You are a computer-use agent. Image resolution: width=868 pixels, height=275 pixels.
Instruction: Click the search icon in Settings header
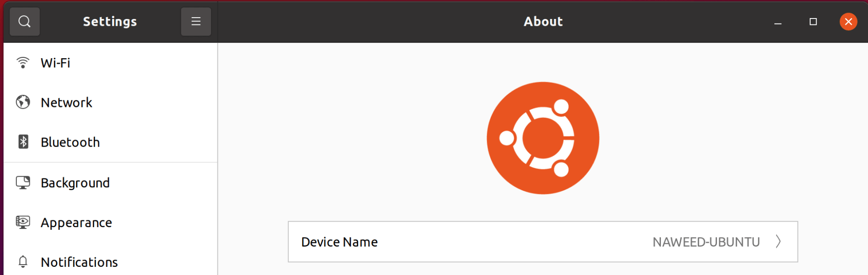25,21
